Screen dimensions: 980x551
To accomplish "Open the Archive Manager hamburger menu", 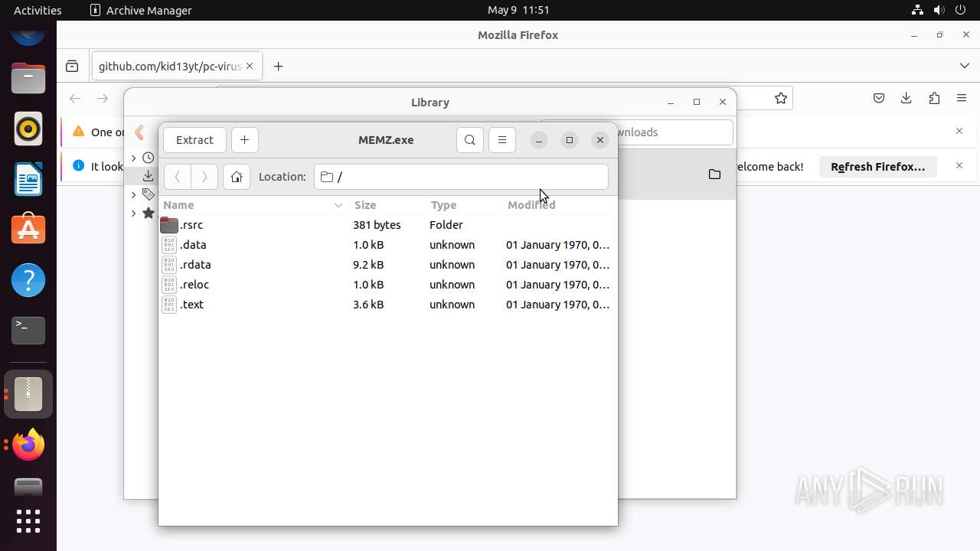I will click(502, 140).
